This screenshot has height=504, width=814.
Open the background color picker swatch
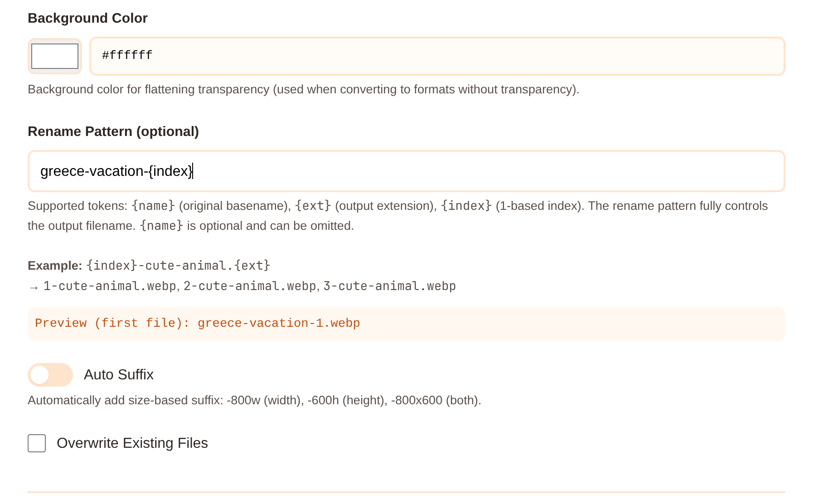54,56
